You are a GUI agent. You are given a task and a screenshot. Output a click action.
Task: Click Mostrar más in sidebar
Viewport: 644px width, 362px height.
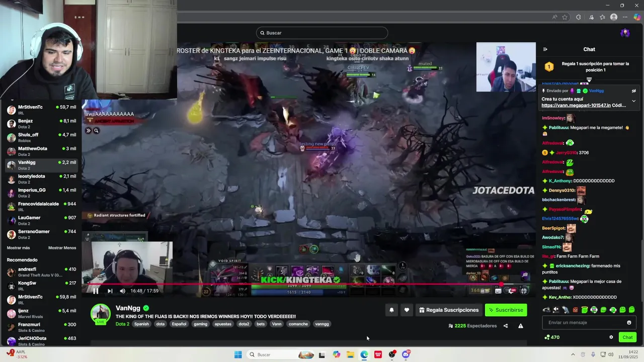18,248
